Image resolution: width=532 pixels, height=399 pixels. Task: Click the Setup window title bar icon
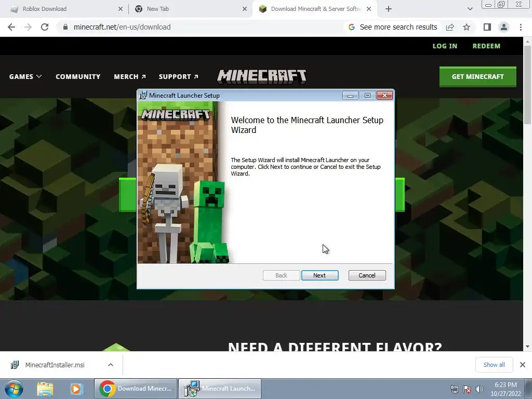(x=143, y=96)
